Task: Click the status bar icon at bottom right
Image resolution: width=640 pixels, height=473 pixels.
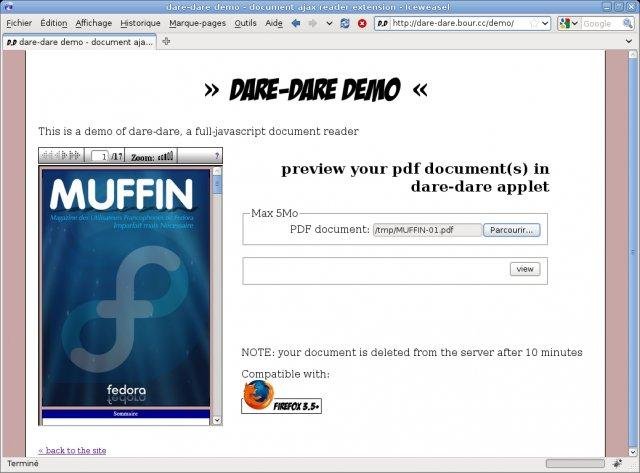Action: click(x=618, y=463)
